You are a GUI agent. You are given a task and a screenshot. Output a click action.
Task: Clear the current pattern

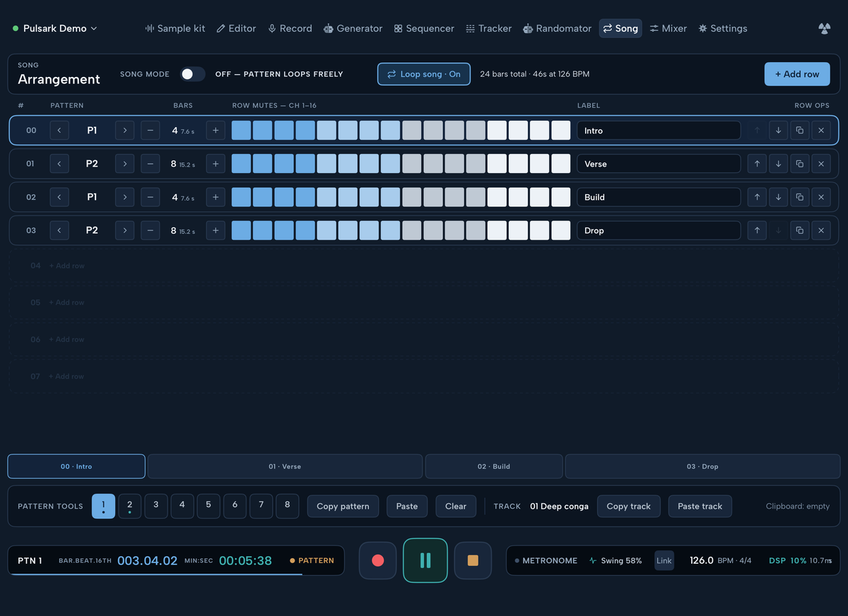[x=456, y=507]
